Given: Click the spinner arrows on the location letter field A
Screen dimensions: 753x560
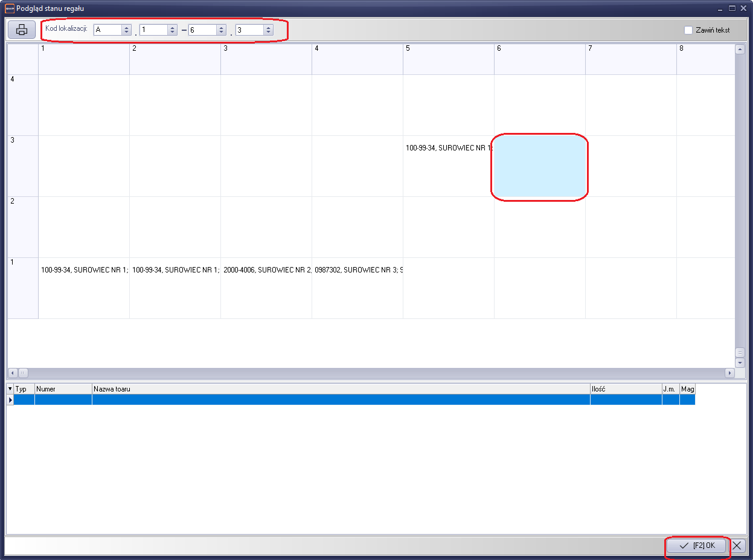Looking at the screenshot, I should 126,30.
